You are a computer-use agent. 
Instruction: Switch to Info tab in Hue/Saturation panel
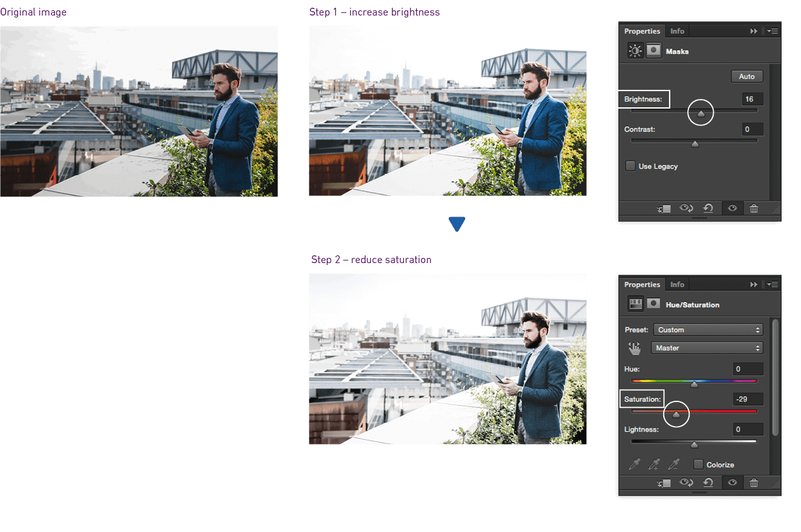coord(677,284)
